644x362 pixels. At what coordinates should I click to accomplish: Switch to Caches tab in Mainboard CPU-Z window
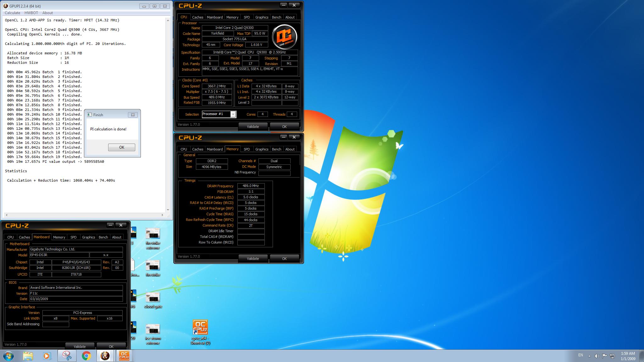coord(24,237)
